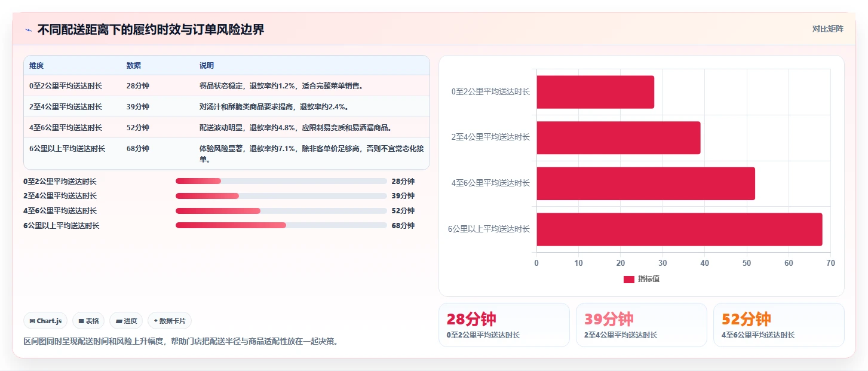Viewport: 868px width, 371px height.
Task: Click the 68分钟 progress bar
Action: [281, 225]
